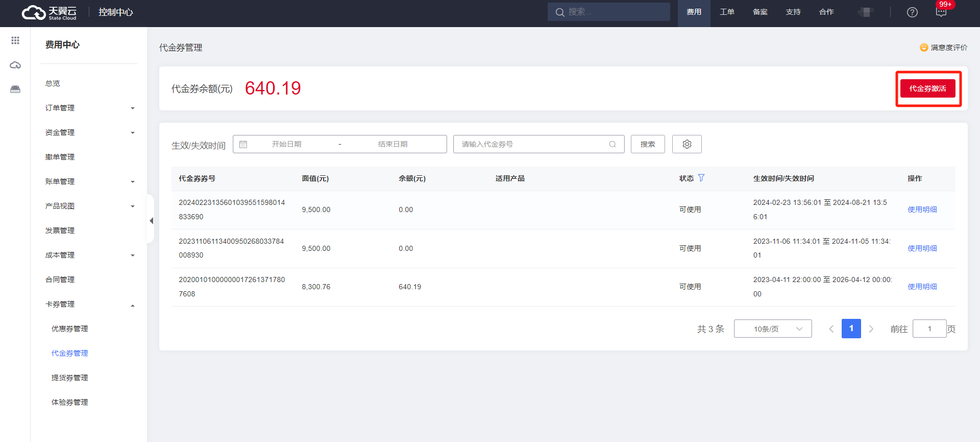Open the messages icon with 99+ badge
Screen dimensions: 980x442
[941, 12]
